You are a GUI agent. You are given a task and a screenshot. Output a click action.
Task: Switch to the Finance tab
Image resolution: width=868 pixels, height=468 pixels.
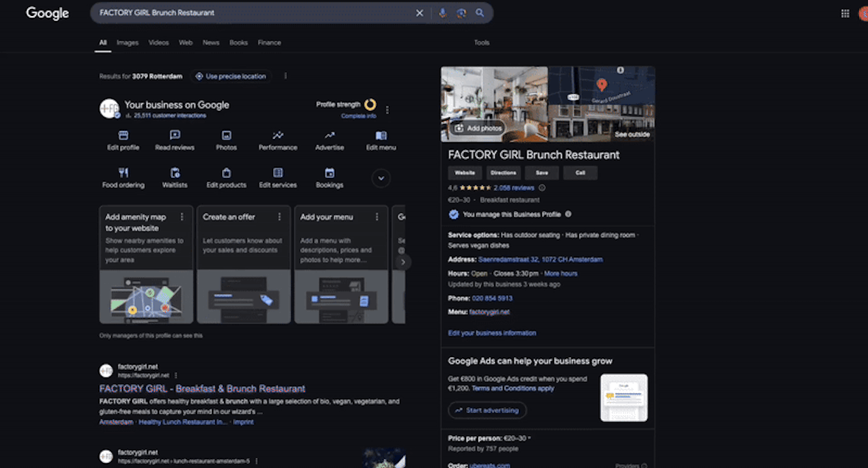tap(269, 43)
